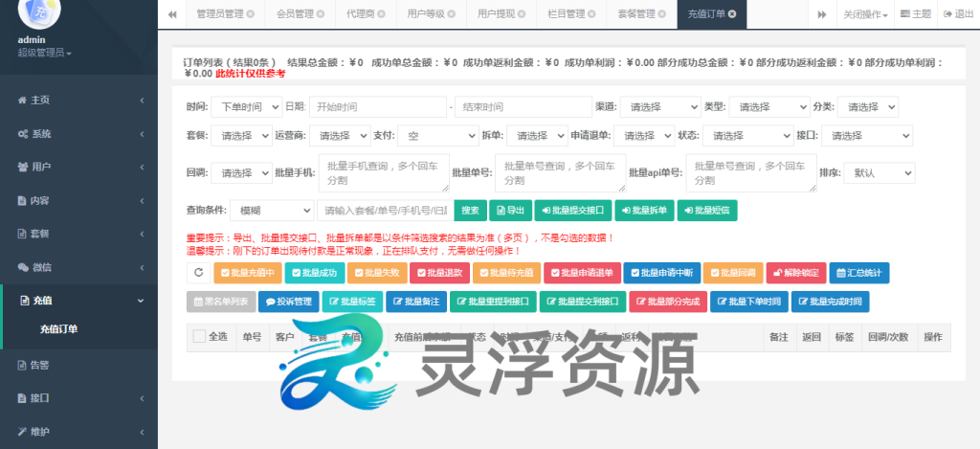The height and width of the screenshot is (449, 980).
Task: Click the 开始时间 date input
Action: (377, 107)
